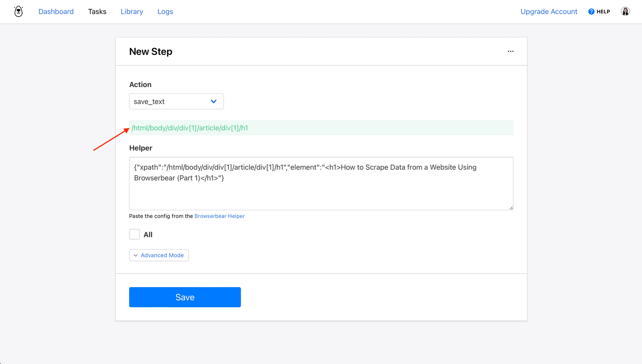Open the HELP question mark icon
This screenshot has width=642, height=364.
coord(591,11)
